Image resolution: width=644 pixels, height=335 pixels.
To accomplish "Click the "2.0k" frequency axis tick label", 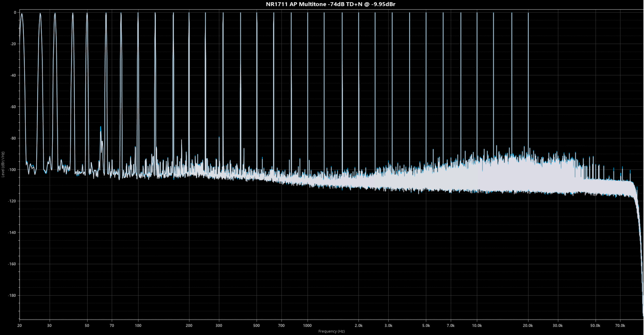I will click(x=359, y=325).
